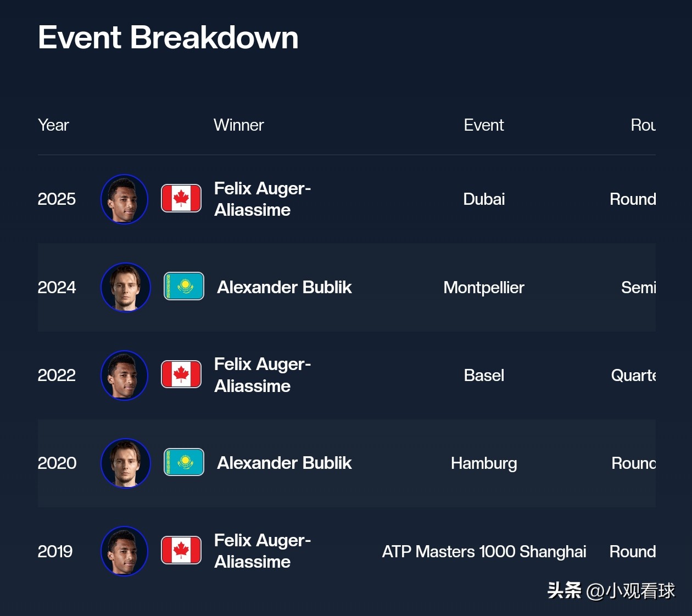692x616 pixels.
Task: Click Bublik's player photo in 2020 row
Action: [x=126, y=463]
